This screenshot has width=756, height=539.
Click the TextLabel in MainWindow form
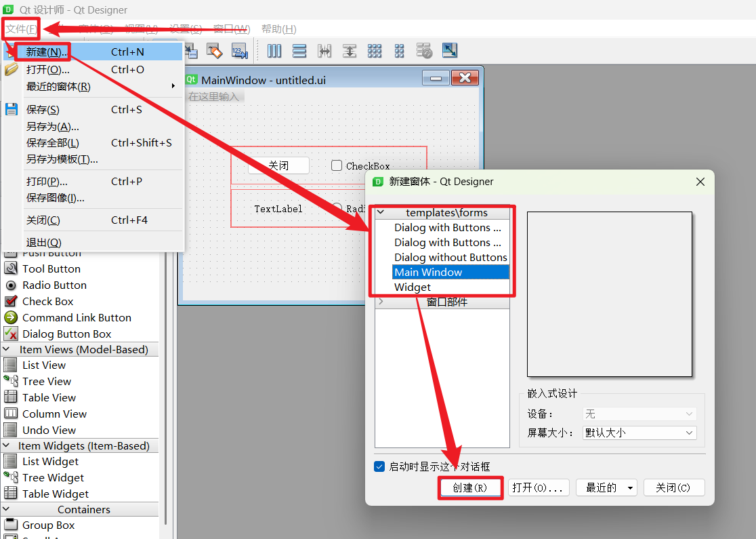point(278,209)
